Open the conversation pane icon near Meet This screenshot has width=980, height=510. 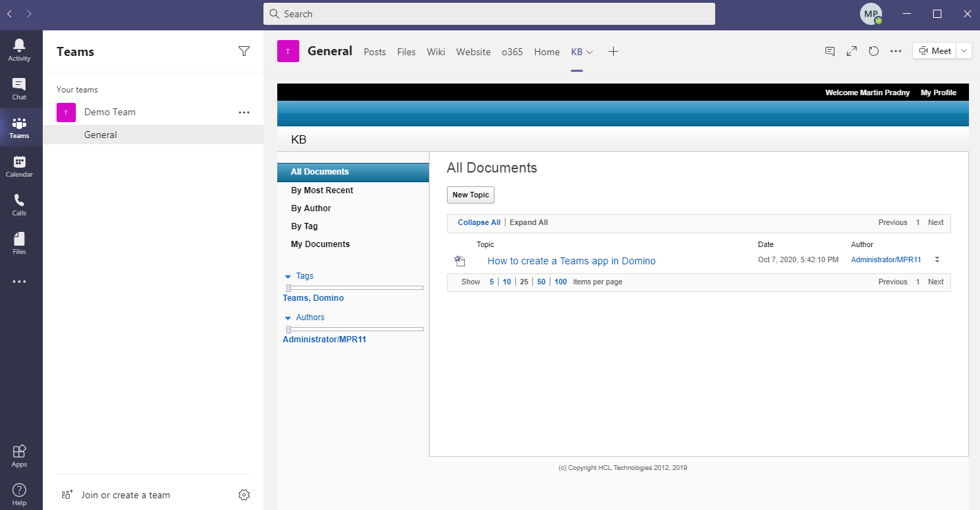pos(829,51)
